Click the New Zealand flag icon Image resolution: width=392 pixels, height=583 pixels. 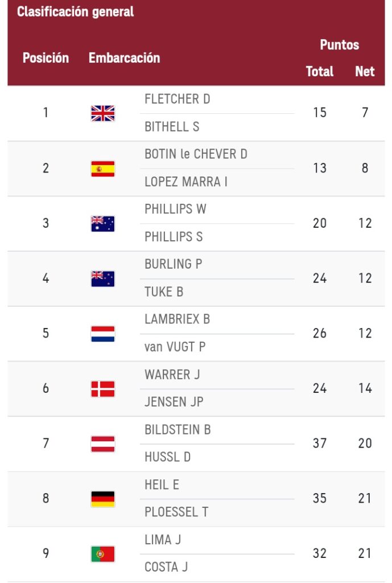(102, 278)
